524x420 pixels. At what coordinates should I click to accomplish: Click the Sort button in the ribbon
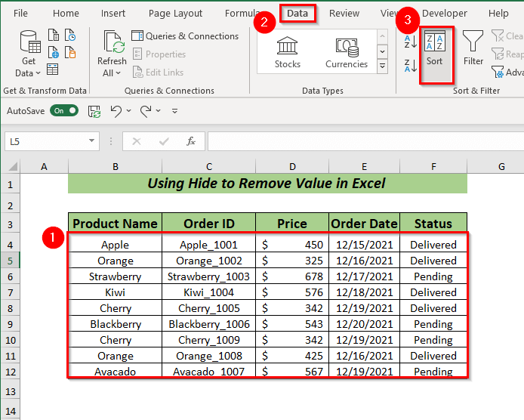pyautogui.click(x=434, y=49)
